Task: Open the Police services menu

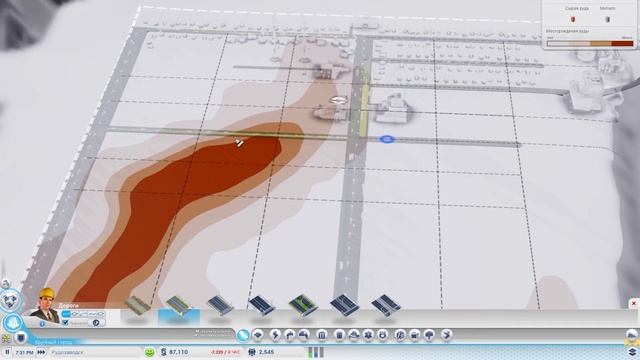Action: 382,336
